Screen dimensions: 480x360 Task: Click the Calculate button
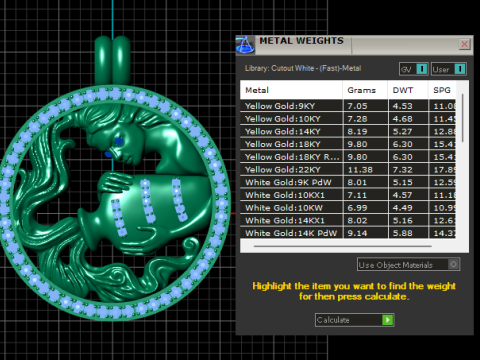pos(355,320)
